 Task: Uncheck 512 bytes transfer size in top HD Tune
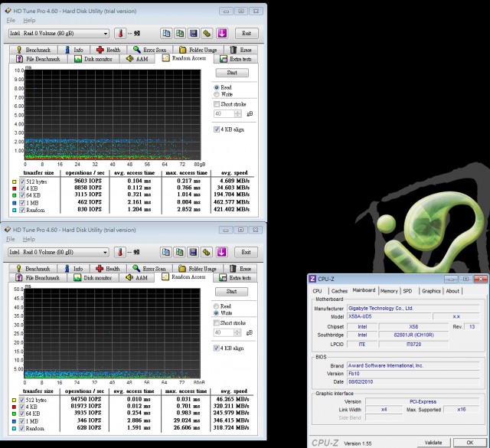tap(22, 181)
